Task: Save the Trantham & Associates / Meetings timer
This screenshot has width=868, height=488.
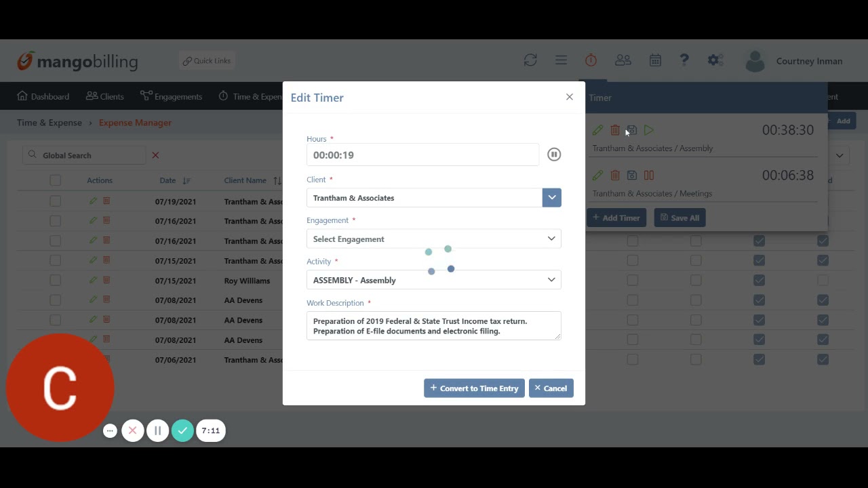Action: point(631,175)
